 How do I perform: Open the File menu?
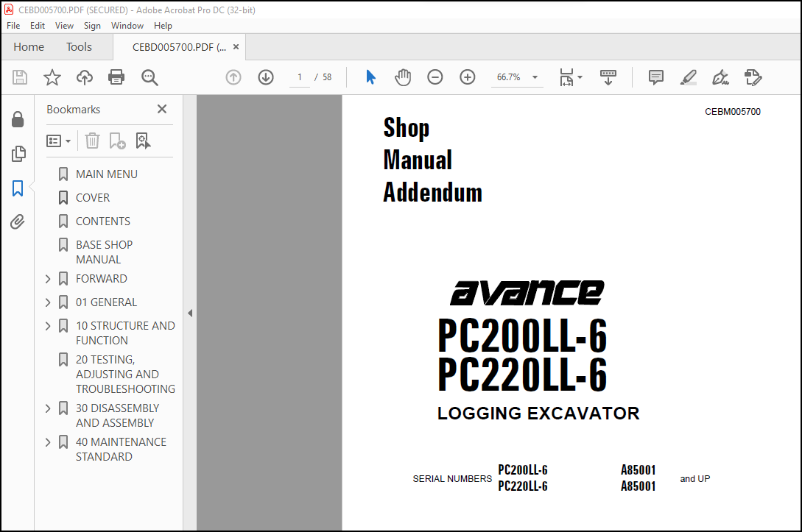[x=13, y=26]
